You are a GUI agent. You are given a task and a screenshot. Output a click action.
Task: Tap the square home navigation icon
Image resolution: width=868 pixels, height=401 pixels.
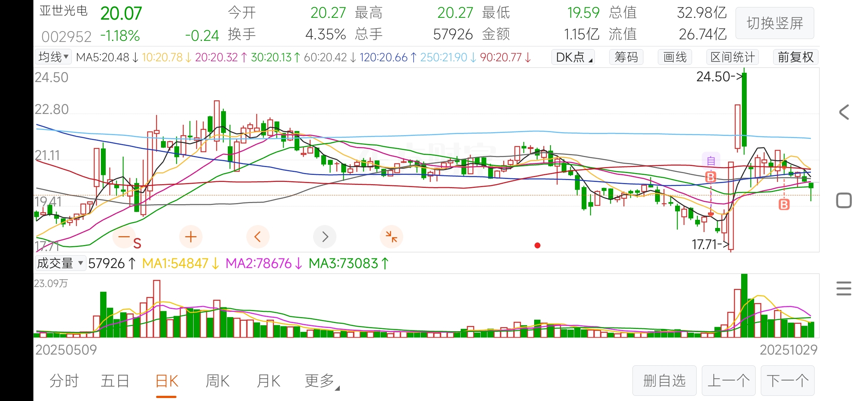click(844, 201)
